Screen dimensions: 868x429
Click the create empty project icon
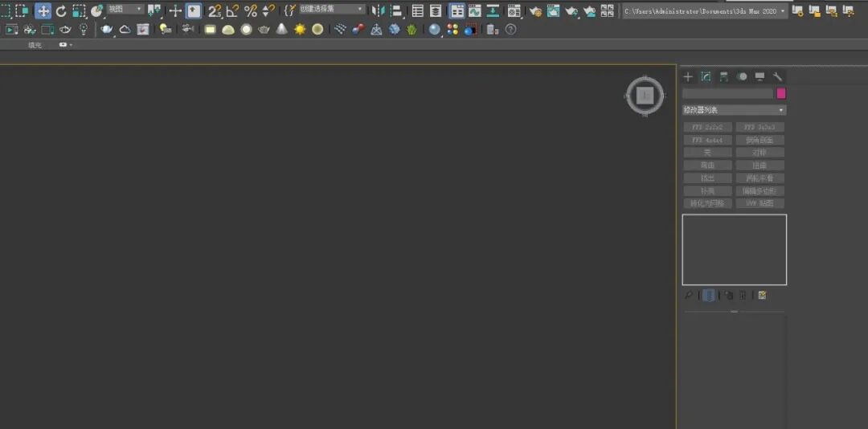point(814,10)
